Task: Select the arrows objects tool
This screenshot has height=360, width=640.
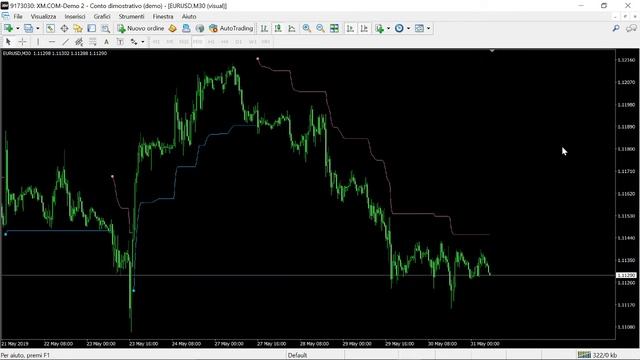Action: pos(134,42)
